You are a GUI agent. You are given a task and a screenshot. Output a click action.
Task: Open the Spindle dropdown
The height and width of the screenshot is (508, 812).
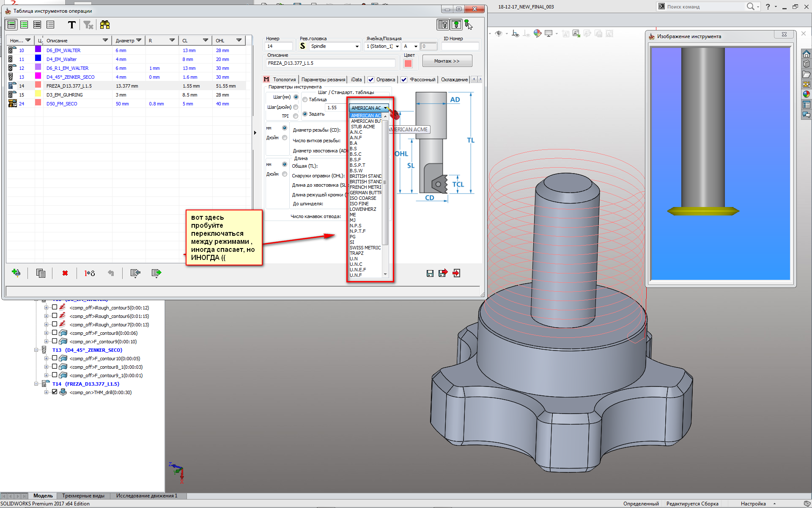357,46
